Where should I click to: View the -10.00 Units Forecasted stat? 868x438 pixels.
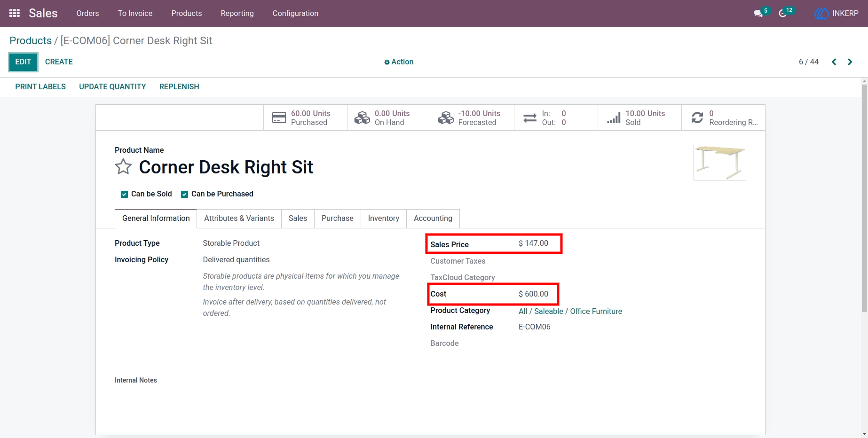pos(473,117)
